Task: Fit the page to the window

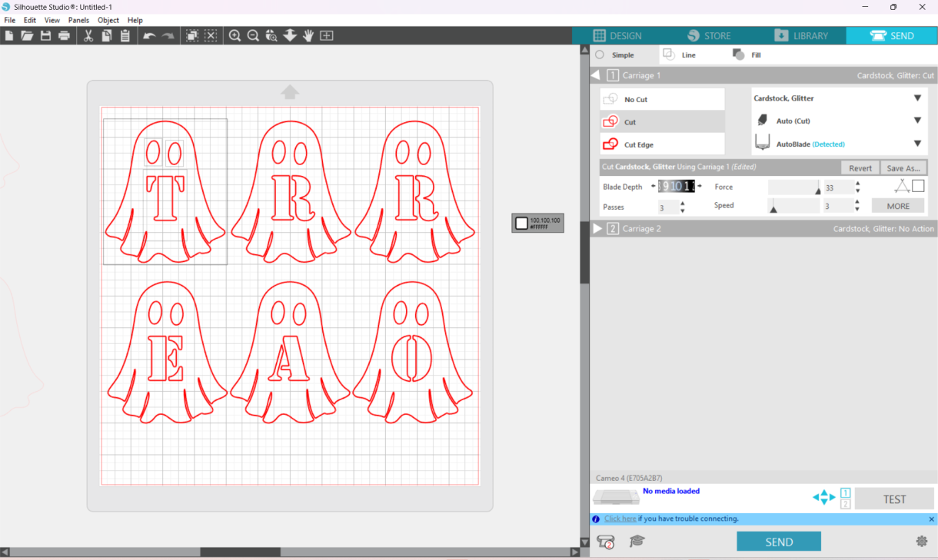Action: tap(327, 35)
